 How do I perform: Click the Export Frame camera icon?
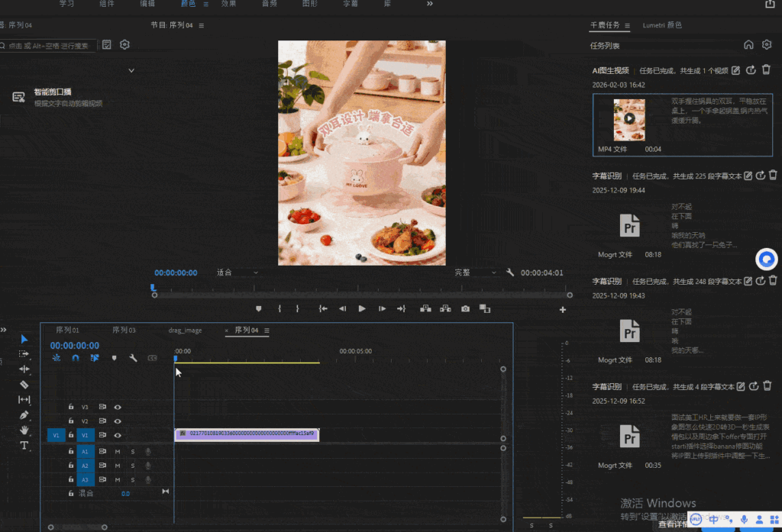point(465,308)
